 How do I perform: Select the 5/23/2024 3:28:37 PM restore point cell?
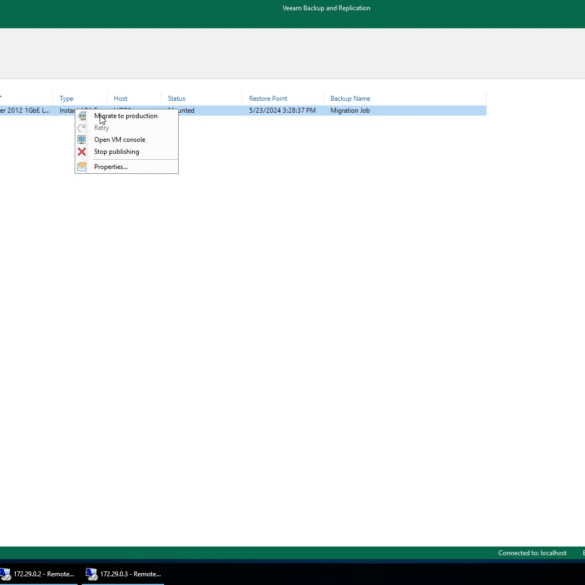282,110
